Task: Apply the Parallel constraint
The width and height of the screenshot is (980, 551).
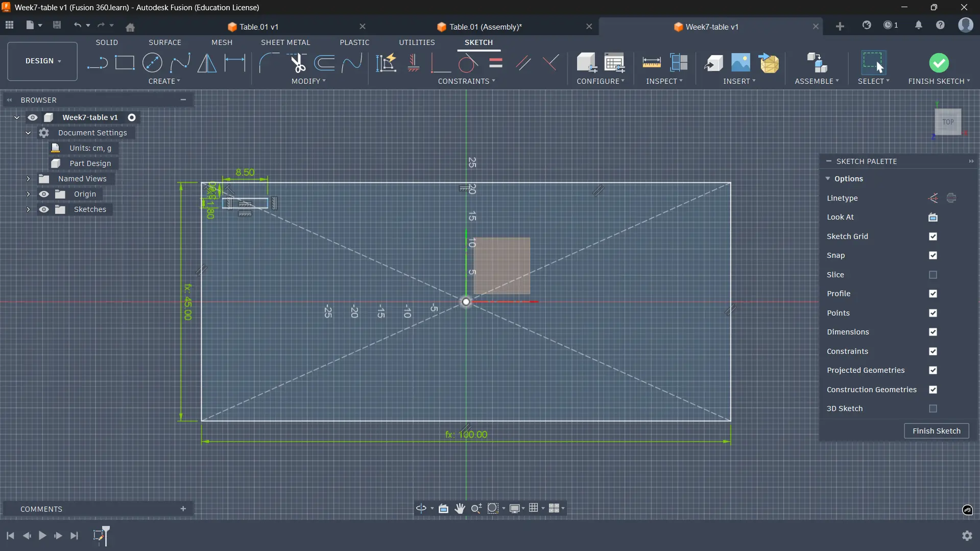Action: tap(523, 63)
